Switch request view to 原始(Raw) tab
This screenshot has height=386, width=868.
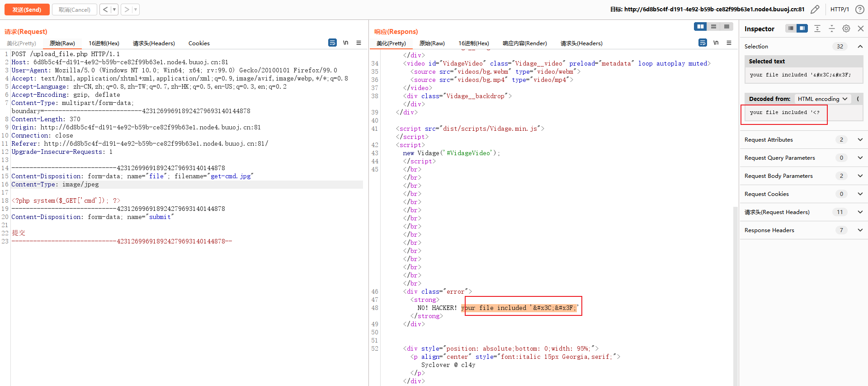tap(62, 43)
